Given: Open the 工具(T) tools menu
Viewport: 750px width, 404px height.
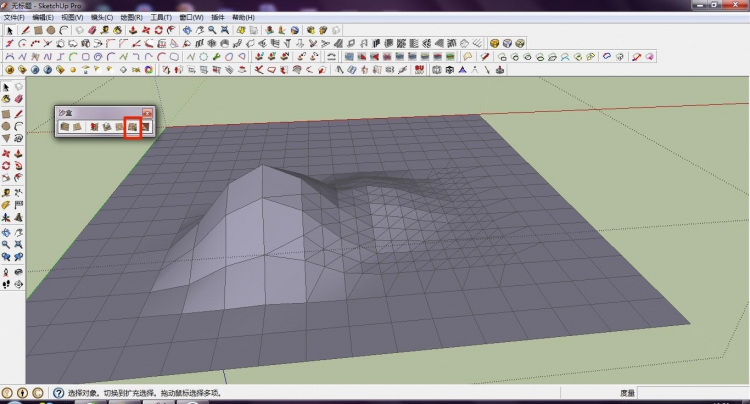Looking at the screenshot, I should [x=161, y=18].
